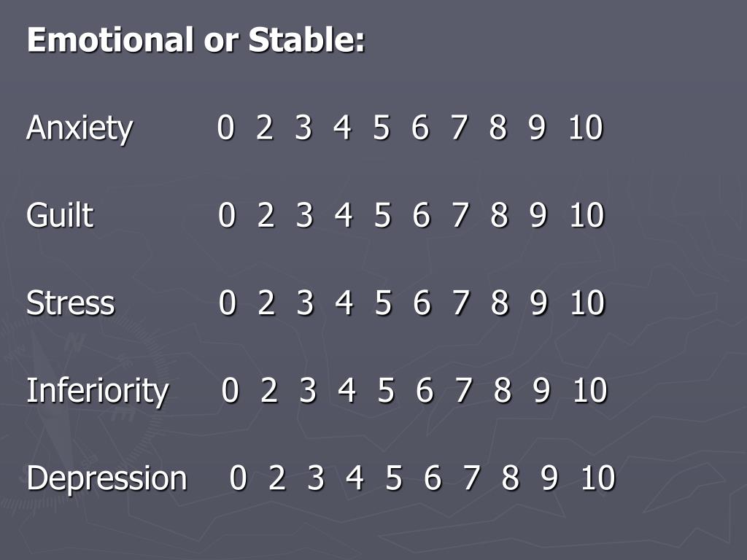Select 0 in the Depression row
Viewport: 747px width, 560px height.
pyautogui.click(x=239, y=478)
